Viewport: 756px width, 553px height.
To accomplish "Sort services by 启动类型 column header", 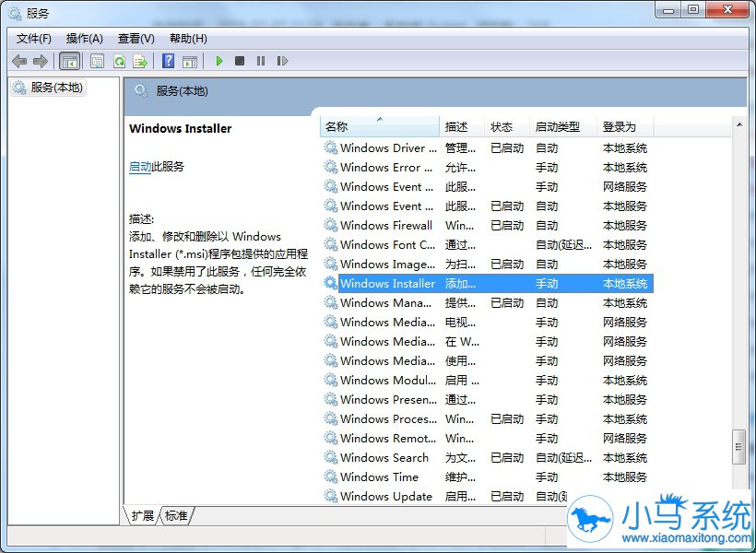I will click(x=563, y=127).
